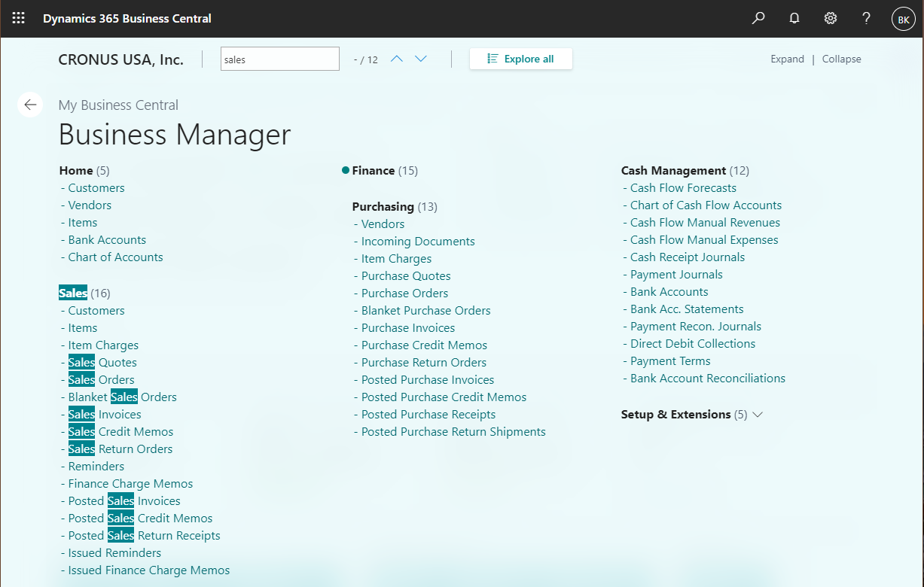Jump to next search match arrow

coord(421,59)
